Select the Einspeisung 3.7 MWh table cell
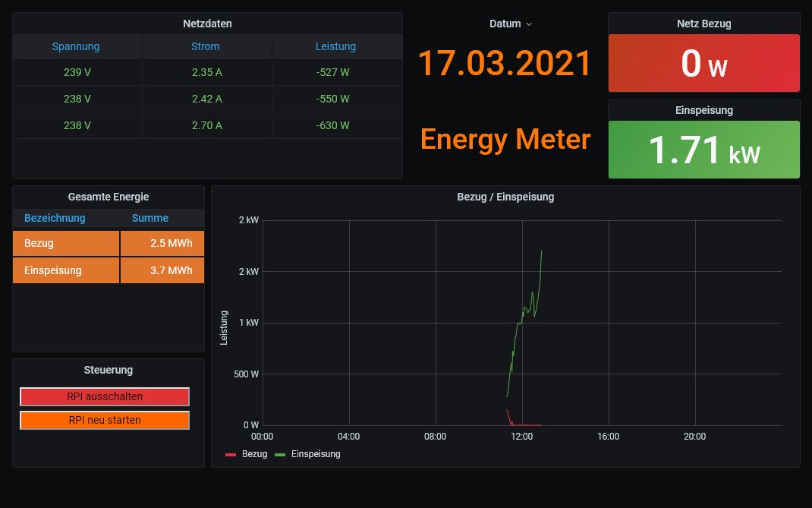The height and width of the screenshot is (508, 812). click(162, 270)
